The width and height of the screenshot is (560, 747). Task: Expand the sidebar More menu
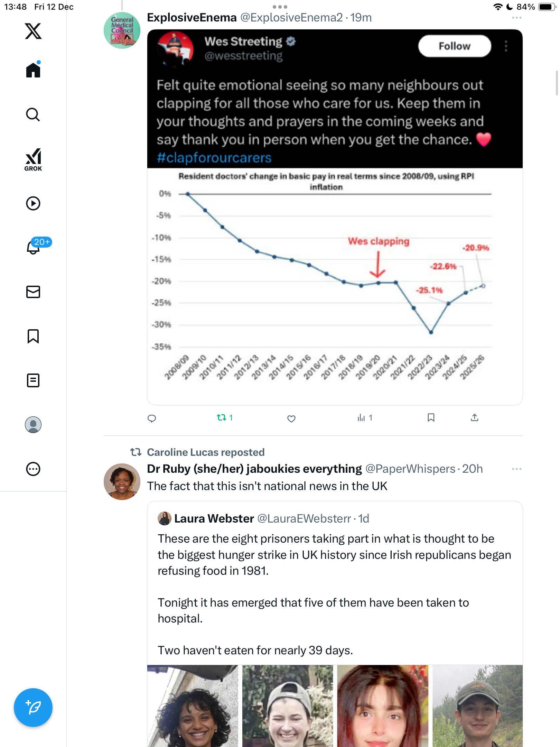tap(33, 469)
